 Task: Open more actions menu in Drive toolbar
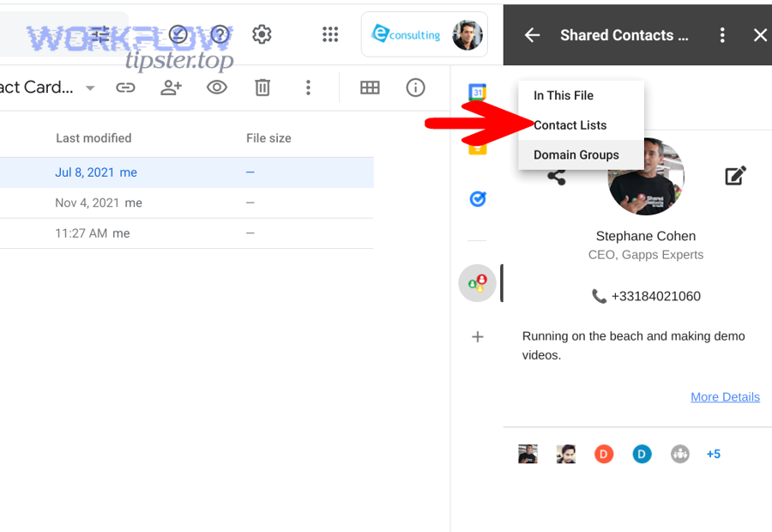click(308, 88)
